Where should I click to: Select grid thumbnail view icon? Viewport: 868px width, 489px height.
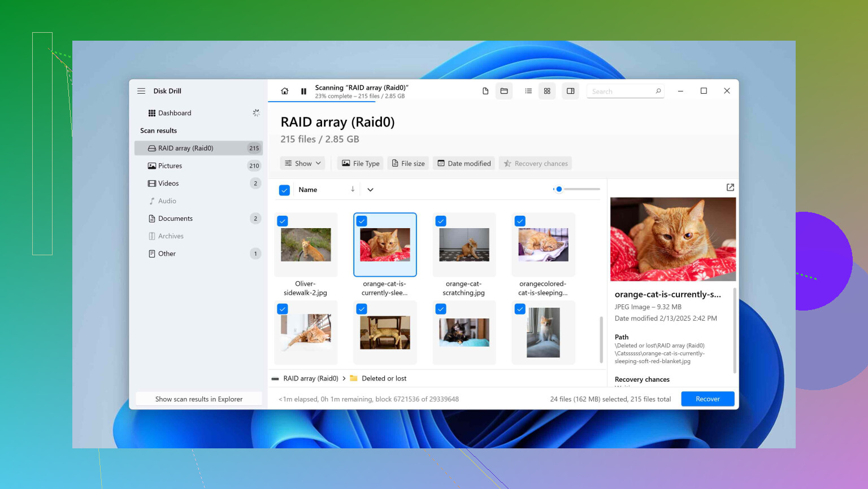pos(547,91)
